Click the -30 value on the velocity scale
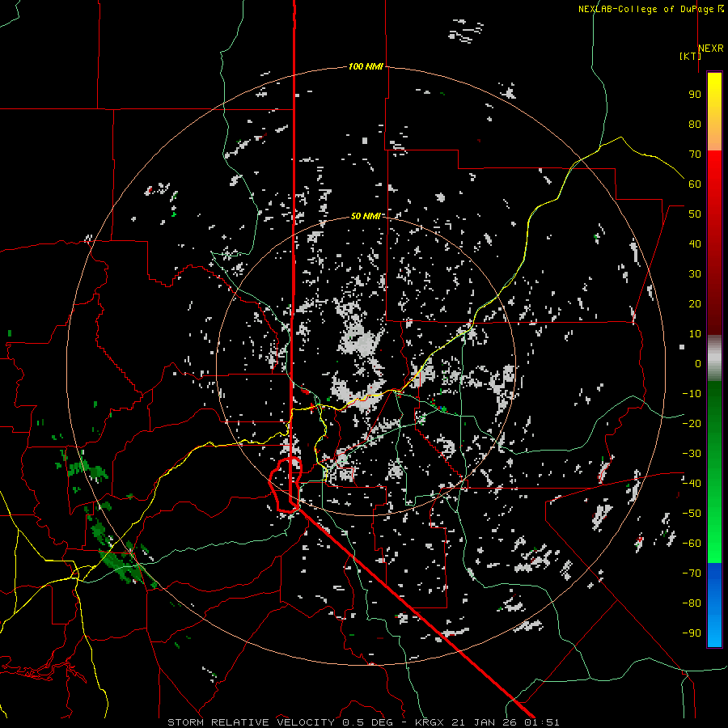This screenshot has width=728, height=728. click(692, 454)
